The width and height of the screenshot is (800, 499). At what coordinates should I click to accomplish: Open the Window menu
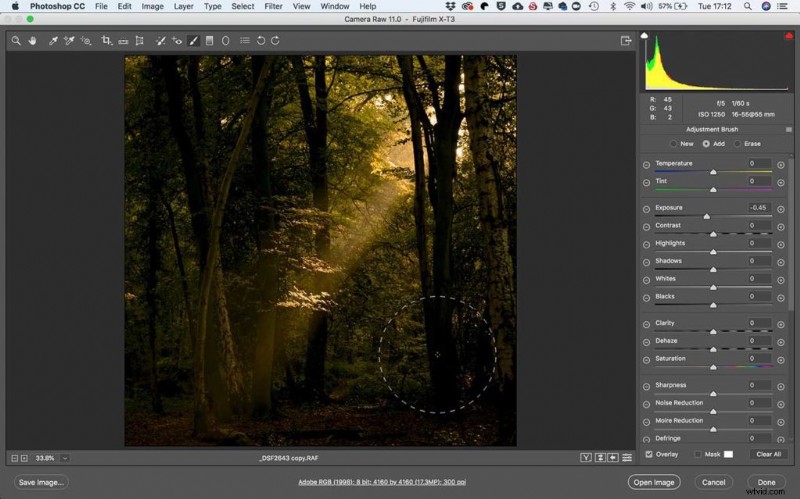tap(335, 6)
